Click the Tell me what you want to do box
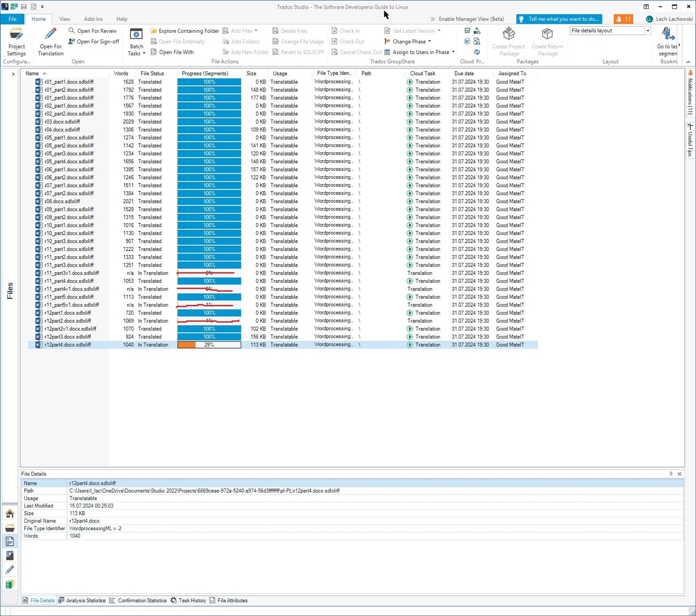The height and width of the screenshot is (616, 696). point(559,19)
